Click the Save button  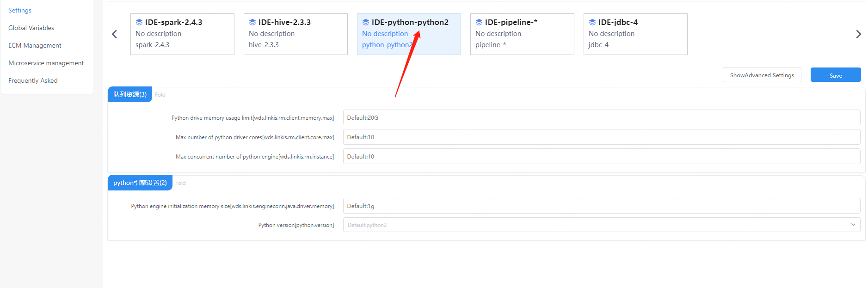click(x=835, y=75)
